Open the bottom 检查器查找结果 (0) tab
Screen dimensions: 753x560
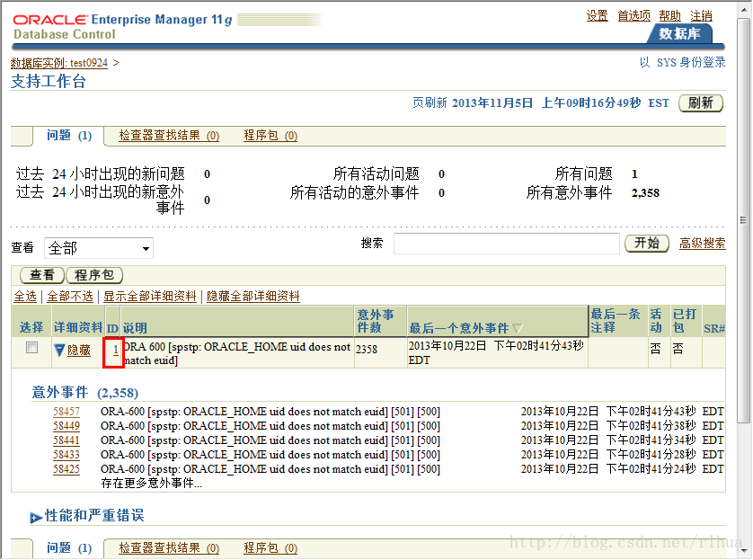click(x=169, y=548)
